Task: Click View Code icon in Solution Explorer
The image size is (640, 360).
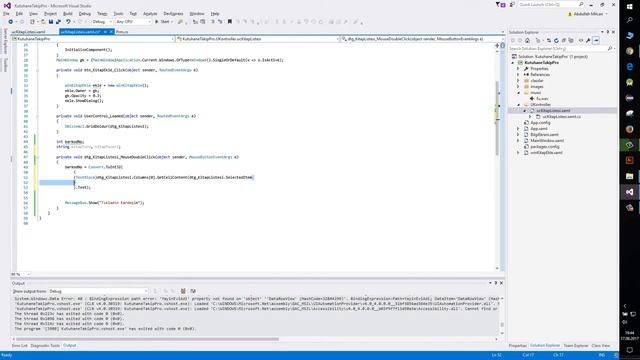Action: [581, 40]
